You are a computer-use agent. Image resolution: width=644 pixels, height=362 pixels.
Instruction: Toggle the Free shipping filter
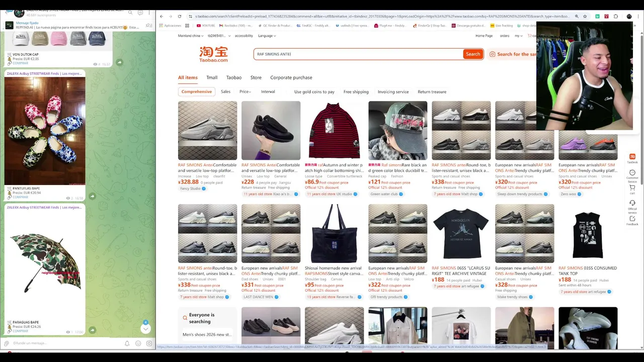tap(356, 92)
